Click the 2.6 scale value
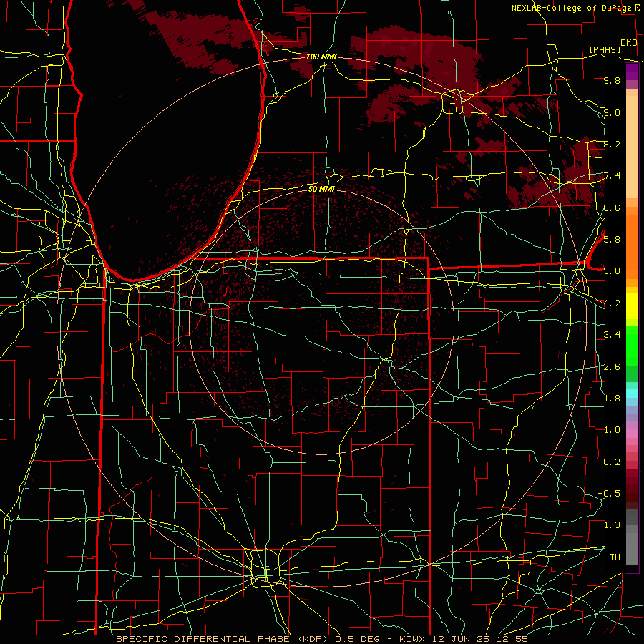This screenshot has width=644, height=644. [612, 366]
